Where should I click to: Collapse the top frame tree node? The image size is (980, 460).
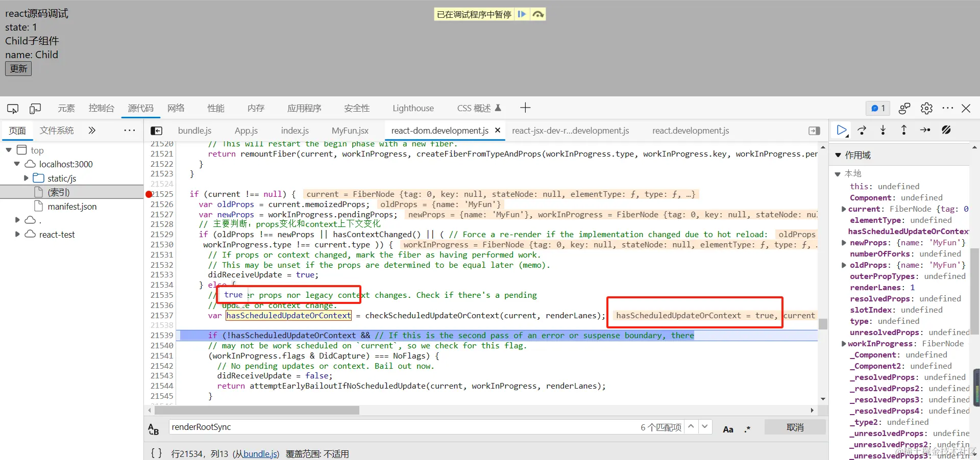point(9,150)
